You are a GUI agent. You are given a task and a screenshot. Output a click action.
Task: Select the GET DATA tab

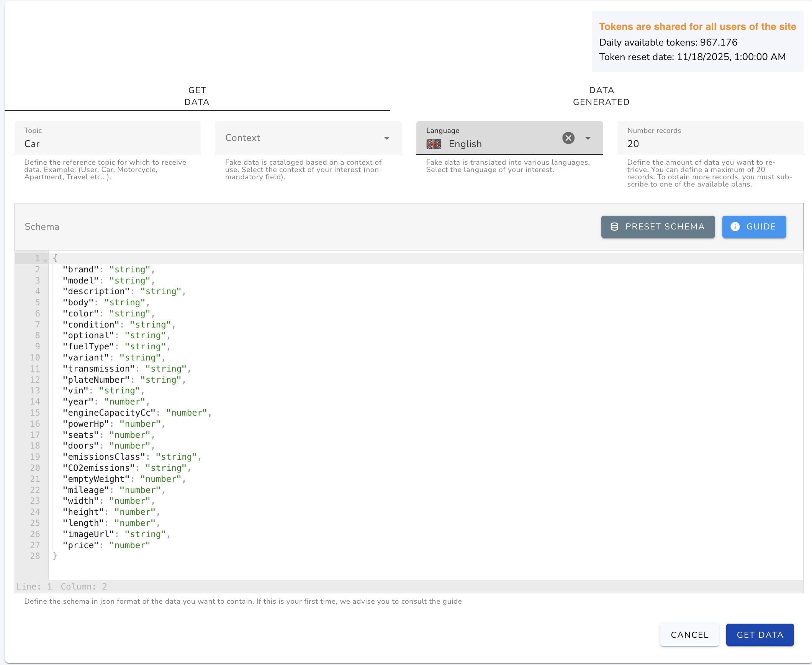197,96
